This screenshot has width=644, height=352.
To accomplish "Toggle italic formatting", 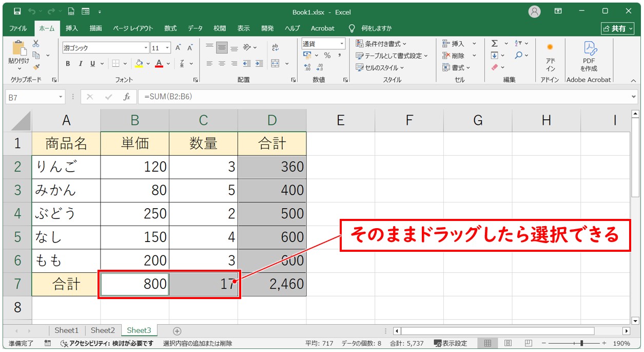I will tap(80, 64).
